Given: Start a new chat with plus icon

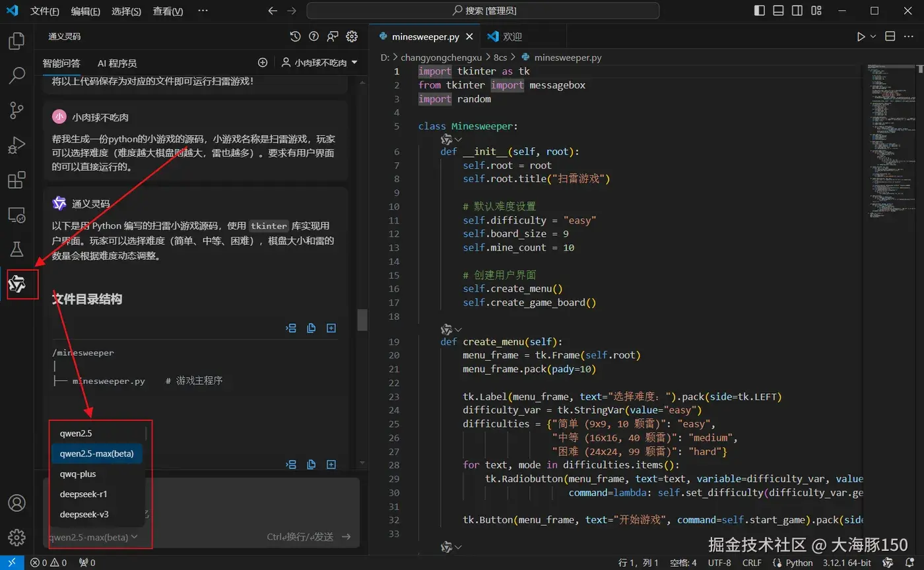Looking at the screenshot, I should click(263, 63).
